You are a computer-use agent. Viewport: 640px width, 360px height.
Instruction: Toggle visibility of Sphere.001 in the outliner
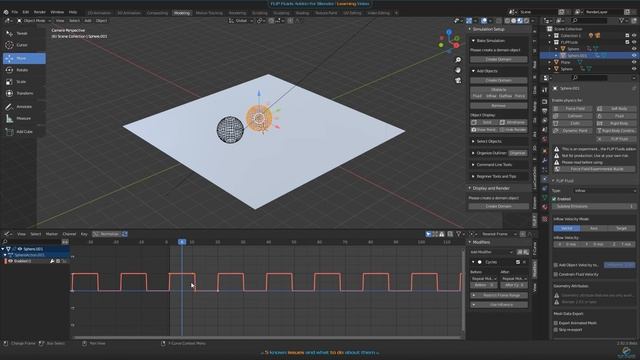(634, 56)
